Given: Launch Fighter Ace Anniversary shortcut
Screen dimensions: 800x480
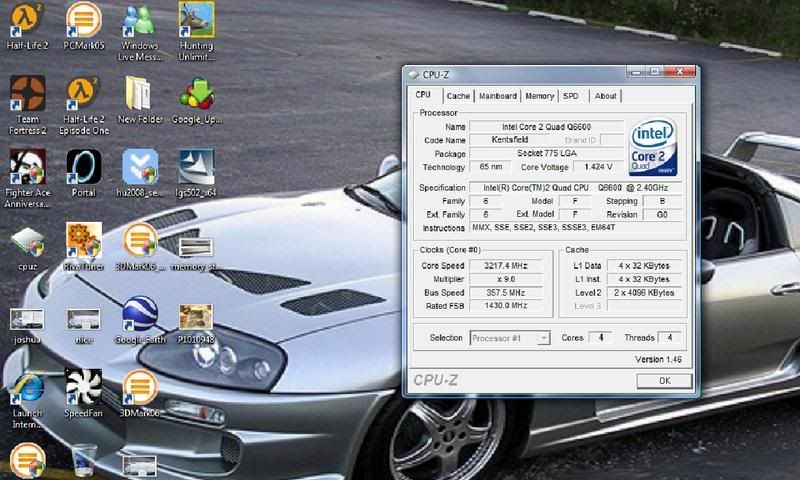Looking at the screenshot, I should (28, 179).
